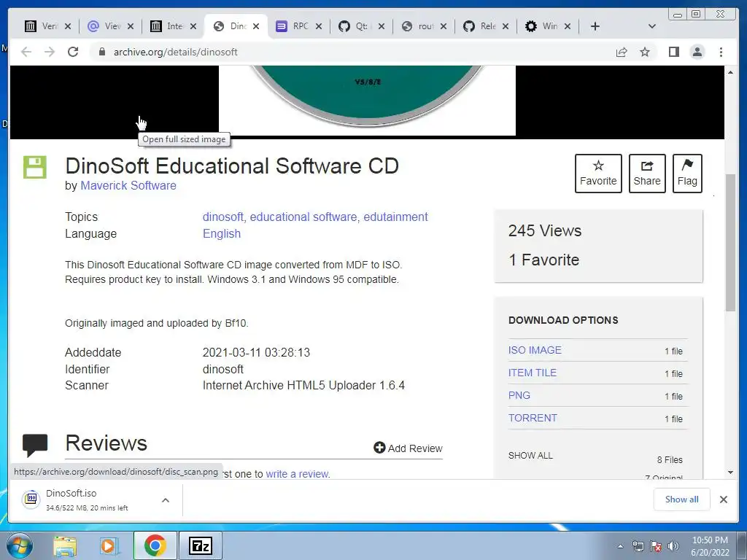Click the page scrollbar up arrow
This screenshot has width=747, height=560.
click(x=730, y=72)
